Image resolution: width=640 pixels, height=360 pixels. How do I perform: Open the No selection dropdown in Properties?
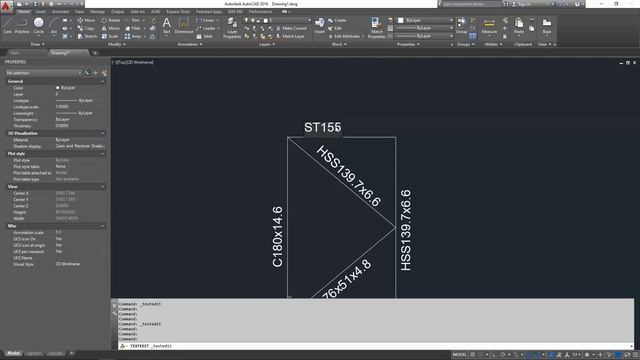[43, 73]
